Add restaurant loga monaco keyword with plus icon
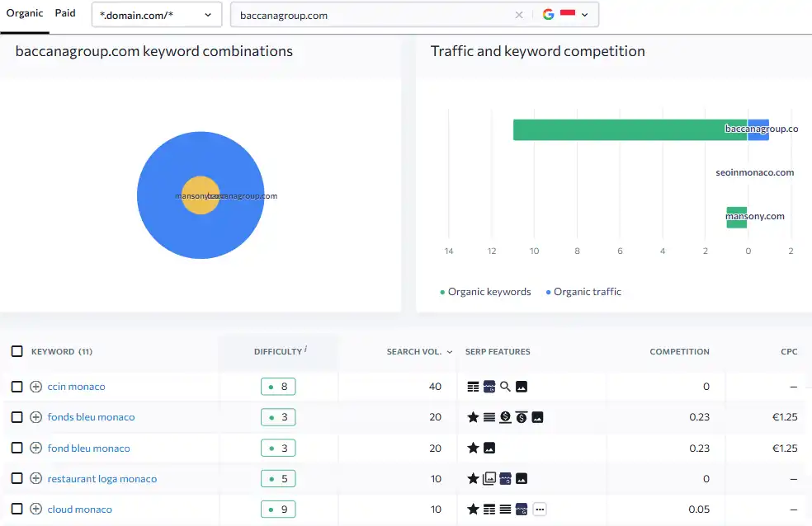 point(35,478)
